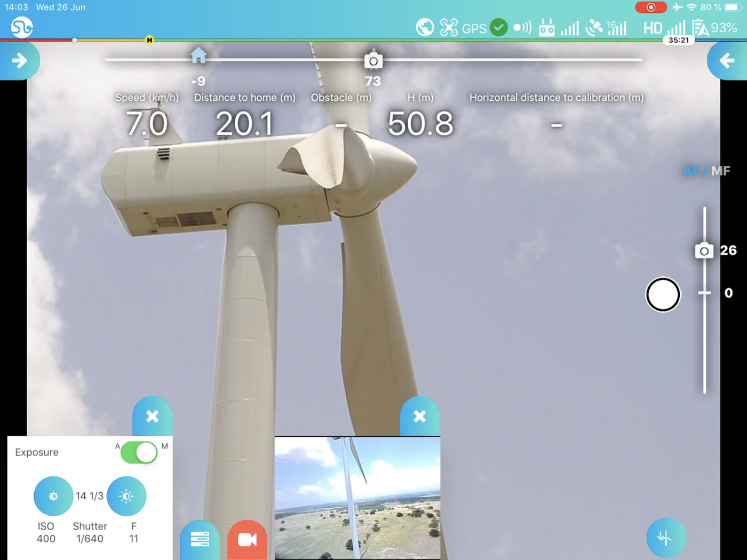Tap the app logo in the top-left corner

pyautogui.click(x=22, y=27)
